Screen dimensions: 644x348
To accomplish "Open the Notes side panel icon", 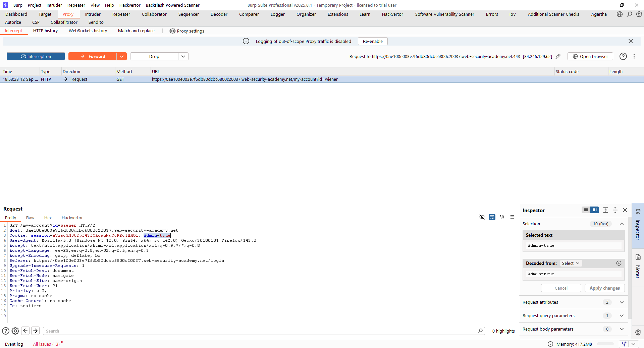I will pos(638,257).
